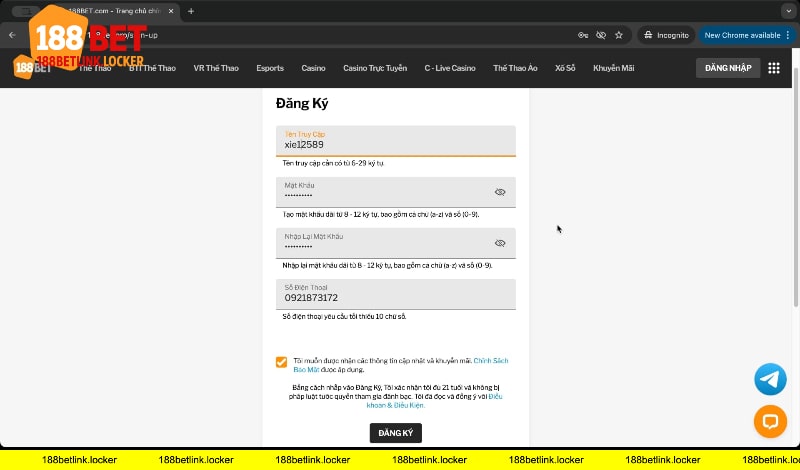The width and height of the screenshot is (800, 470).
Task: Click the browser back arrow
Action: [12, 35]
